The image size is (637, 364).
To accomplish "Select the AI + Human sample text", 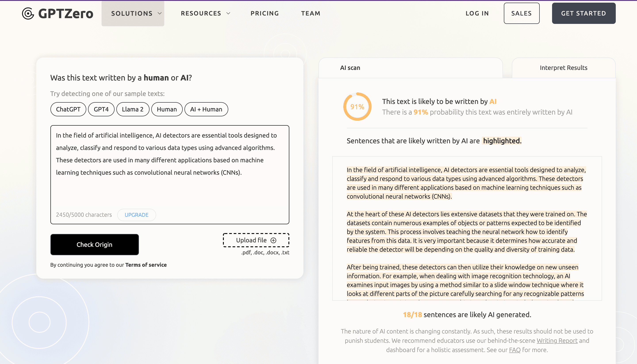I will (206, 109).
